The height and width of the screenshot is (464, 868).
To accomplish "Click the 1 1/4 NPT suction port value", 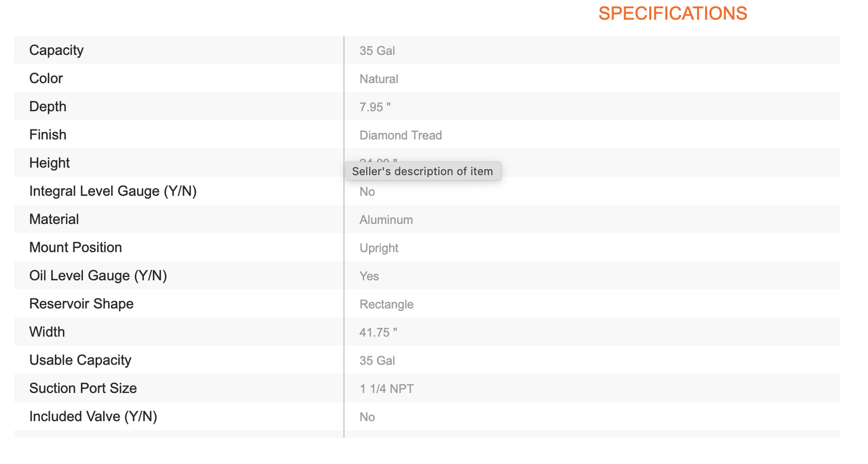I will pyautogui.click(x=386, y=389).
